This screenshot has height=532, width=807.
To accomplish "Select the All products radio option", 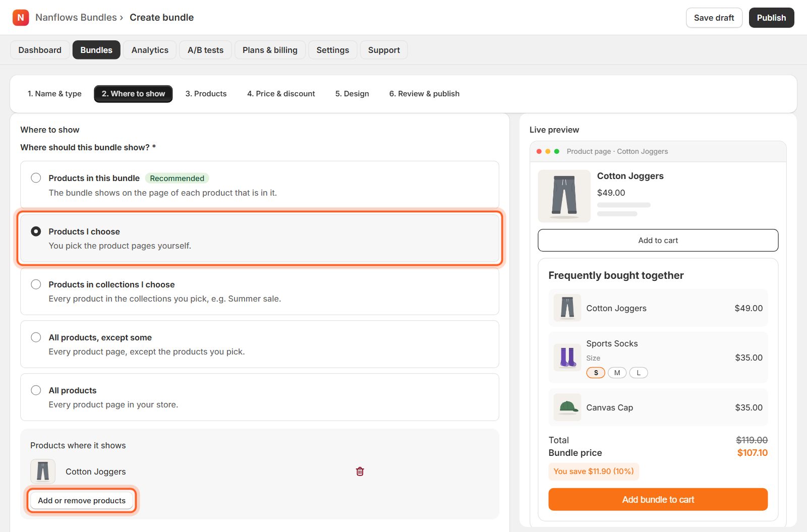I will (x=36, y=390).
